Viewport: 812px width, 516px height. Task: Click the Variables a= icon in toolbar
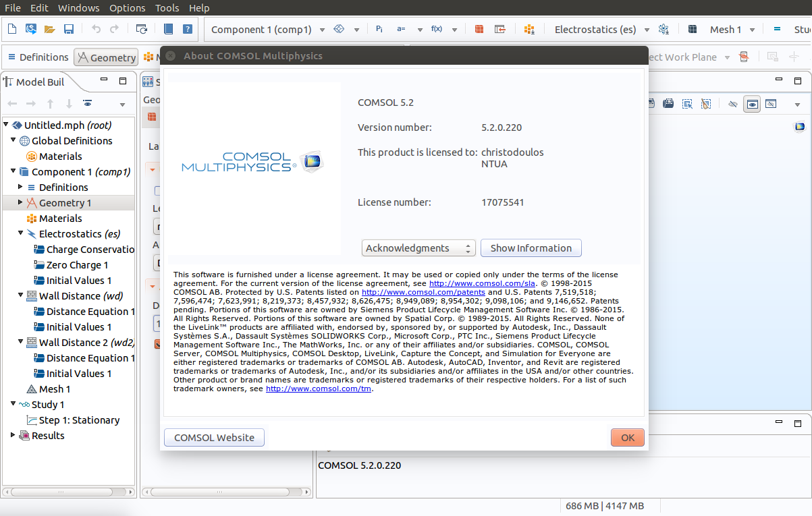pos(401,29)
